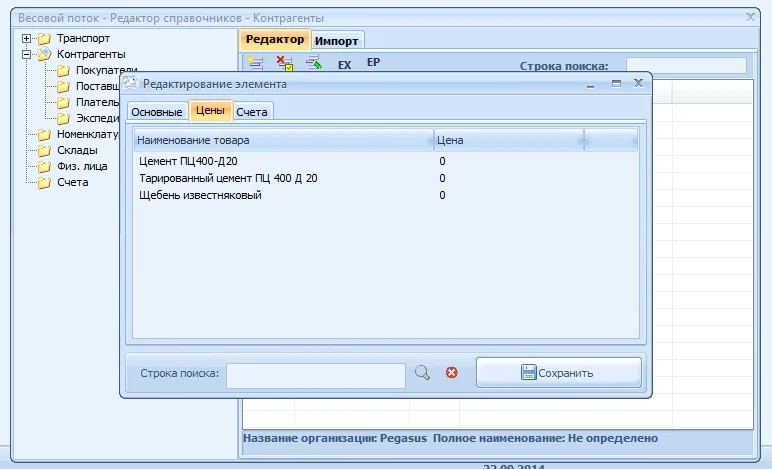Click the delete record toolbar icon
772x469 pixels.
point(284,63)
